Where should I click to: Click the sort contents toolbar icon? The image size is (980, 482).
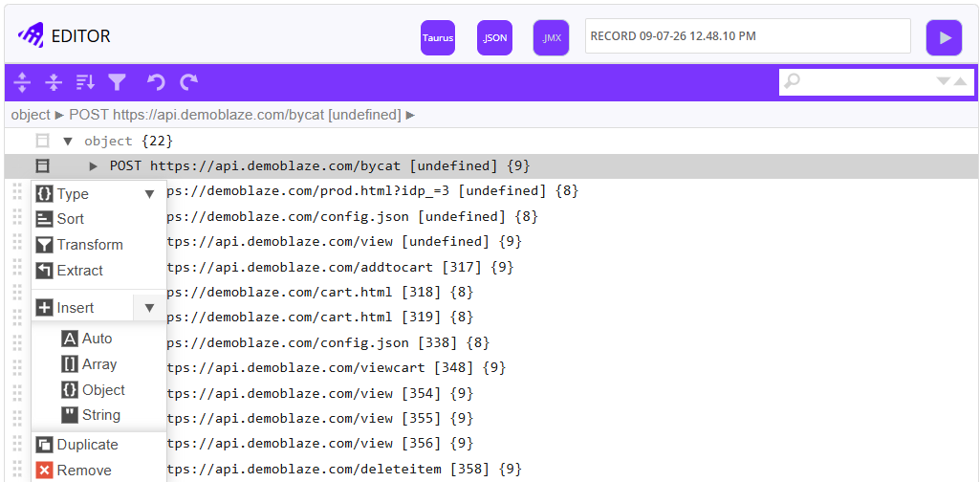85,82
